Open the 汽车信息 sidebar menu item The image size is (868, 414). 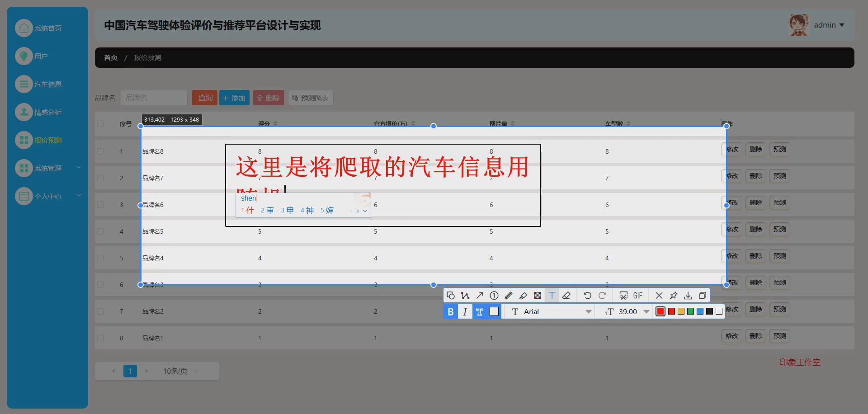(x=47, y=84)
